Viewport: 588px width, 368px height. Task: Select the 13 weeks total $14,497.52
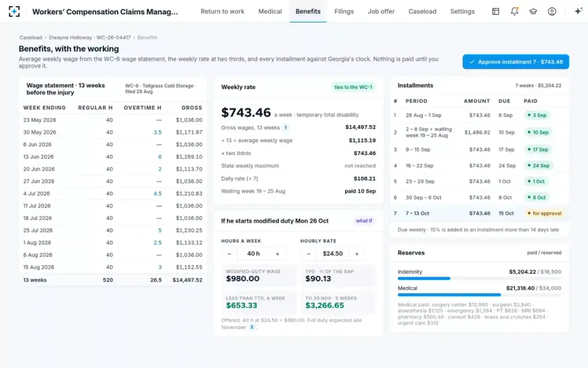tap(187, 280)
